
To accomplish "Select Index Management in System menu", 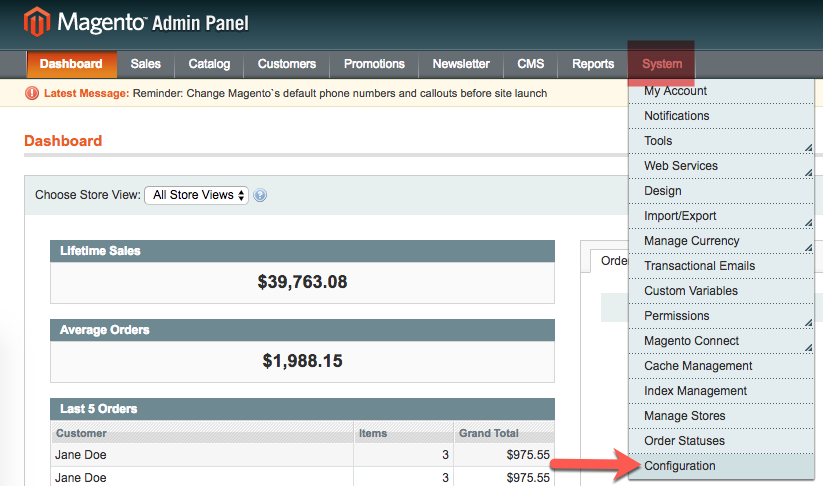I will pos(695,391).
